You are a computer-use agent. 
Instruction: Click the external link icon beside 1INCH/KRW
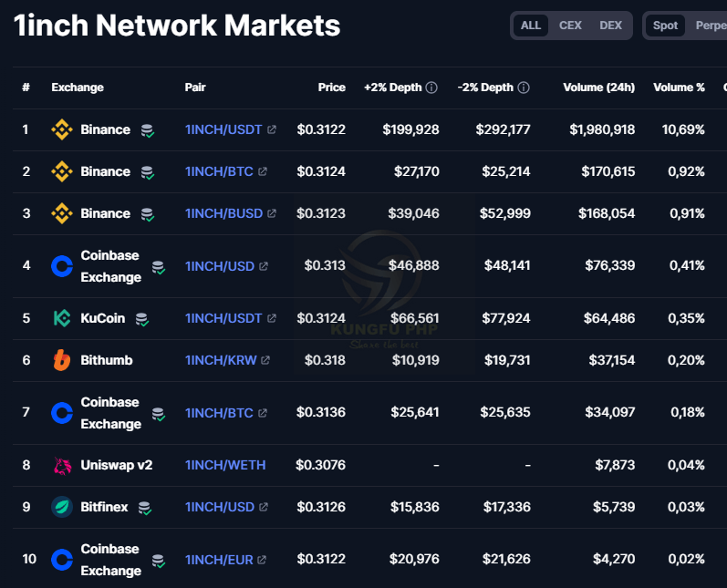coord(265,360)
